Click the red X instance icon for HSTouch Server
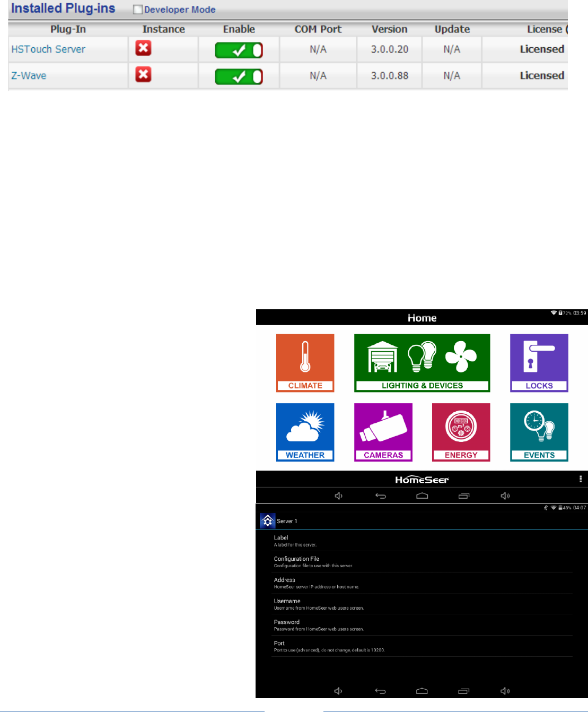588x712 pixels. (x=143, y=48)
